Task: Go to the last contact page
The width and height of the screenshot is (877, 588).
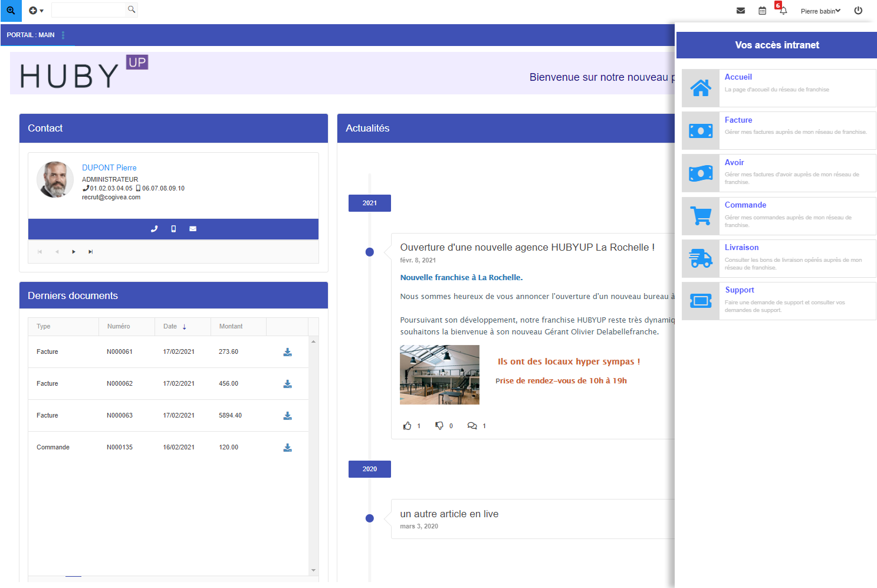Action: tap(91, 252)
